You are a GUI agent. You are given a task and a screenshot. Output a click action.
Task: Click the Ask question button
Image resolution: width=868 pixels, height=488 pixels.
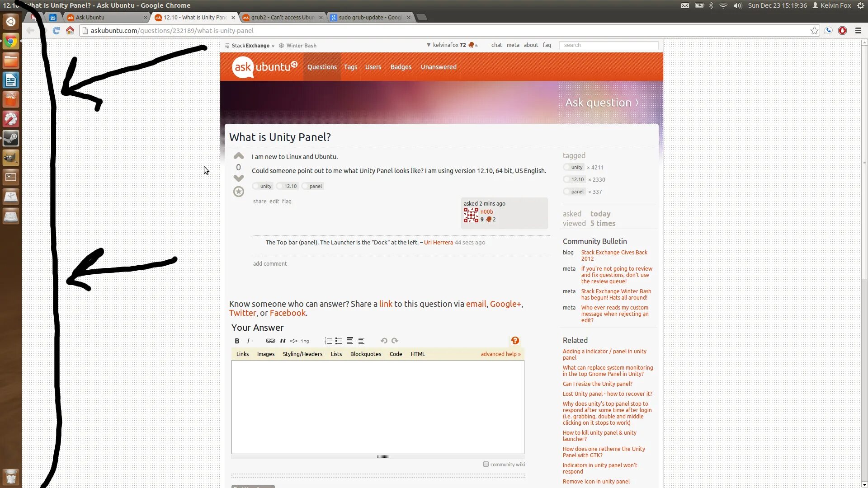(x=601, y=103)
